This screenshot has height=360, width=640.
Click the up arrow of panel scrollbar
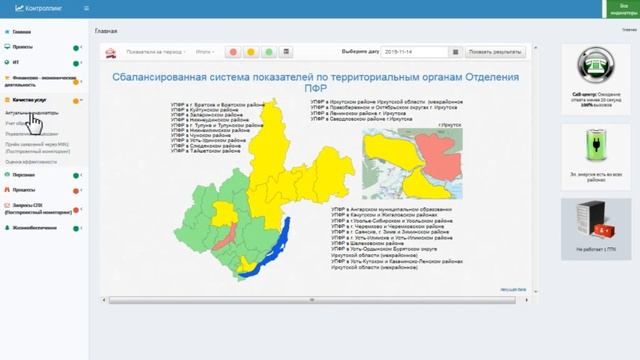pos(536,48)
